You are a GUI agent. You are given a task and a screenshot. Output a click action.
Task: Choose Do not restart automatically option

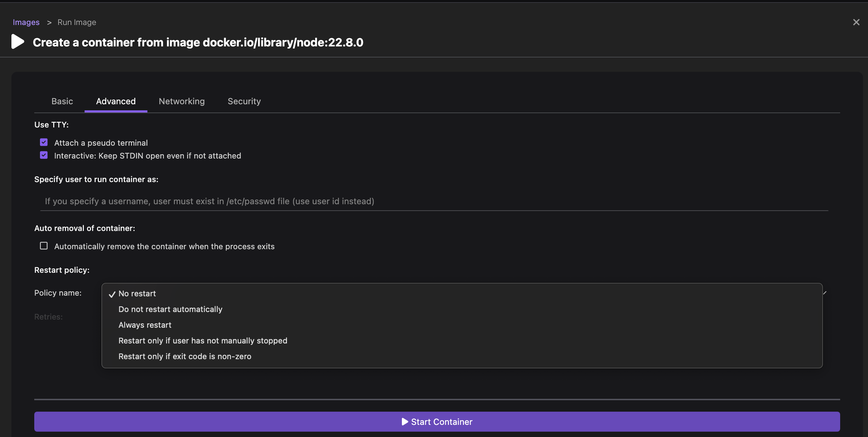coord(170,309)
